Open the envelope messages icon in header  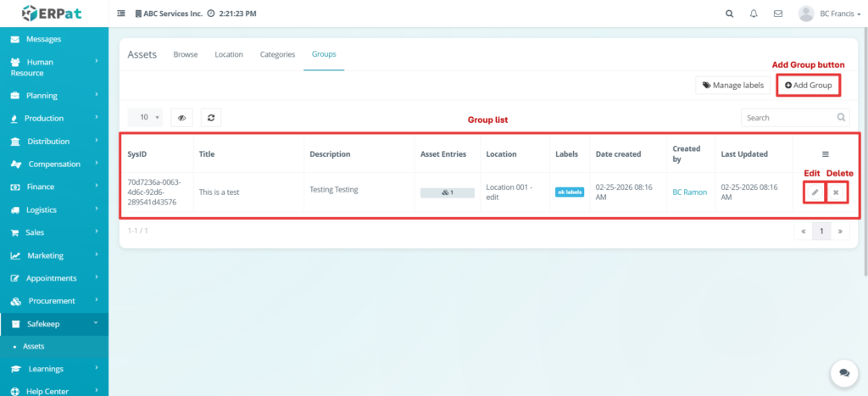777,14
